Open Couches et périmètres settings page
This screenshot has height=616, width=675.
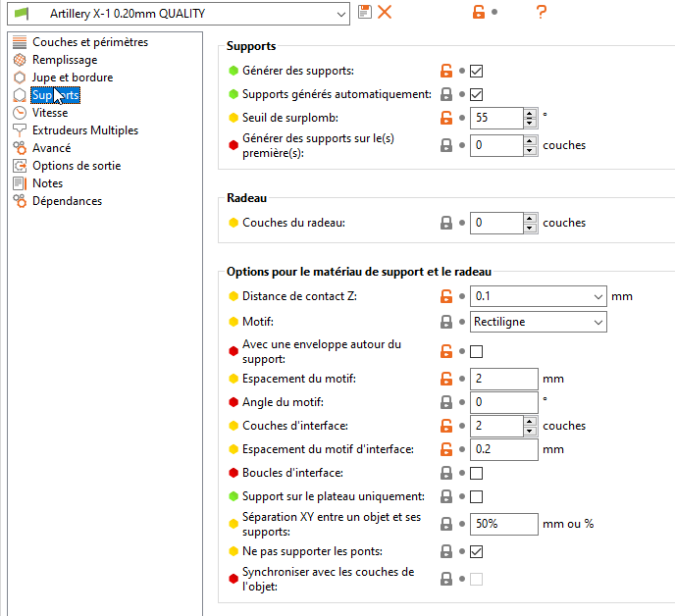[90, 42]
